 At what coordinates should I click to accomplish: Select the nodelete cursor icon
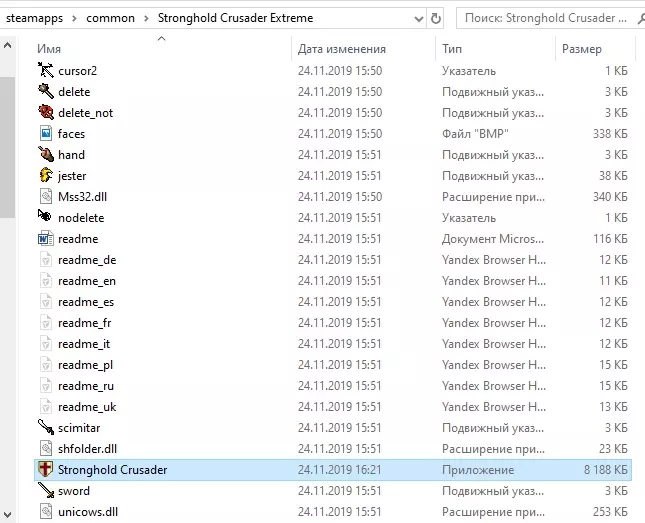tap(45, 216)
